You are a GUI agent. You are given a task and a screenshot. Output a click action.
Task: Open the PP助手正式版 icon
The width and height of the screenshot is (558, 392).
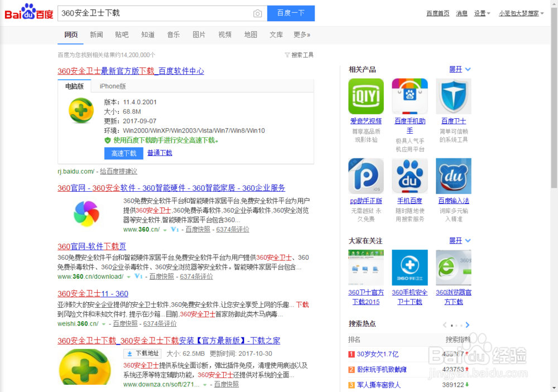pos(365,175)
